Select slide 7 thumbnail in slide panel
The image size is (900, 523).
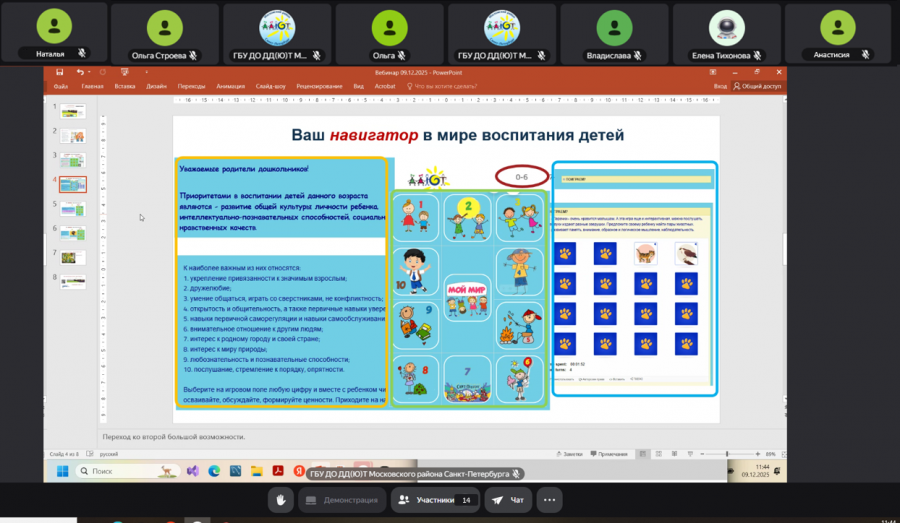(x=73, y=256)
